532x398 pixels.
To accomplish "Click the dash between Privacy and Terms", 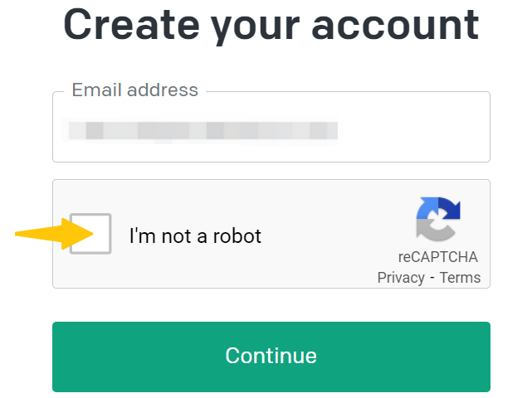I will pos(432,278).
